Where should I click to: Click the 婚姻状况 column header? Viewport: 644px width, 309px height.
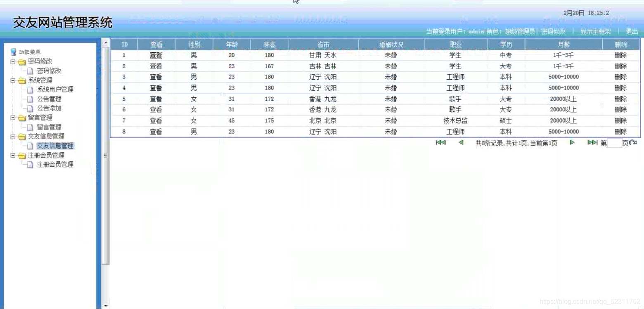click(391, 45)
